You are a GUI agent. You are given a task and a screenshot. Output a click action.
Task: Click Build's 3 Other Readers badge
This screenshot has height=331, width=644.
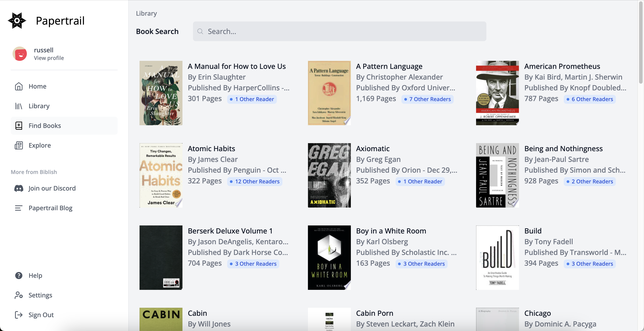point(589,264)
